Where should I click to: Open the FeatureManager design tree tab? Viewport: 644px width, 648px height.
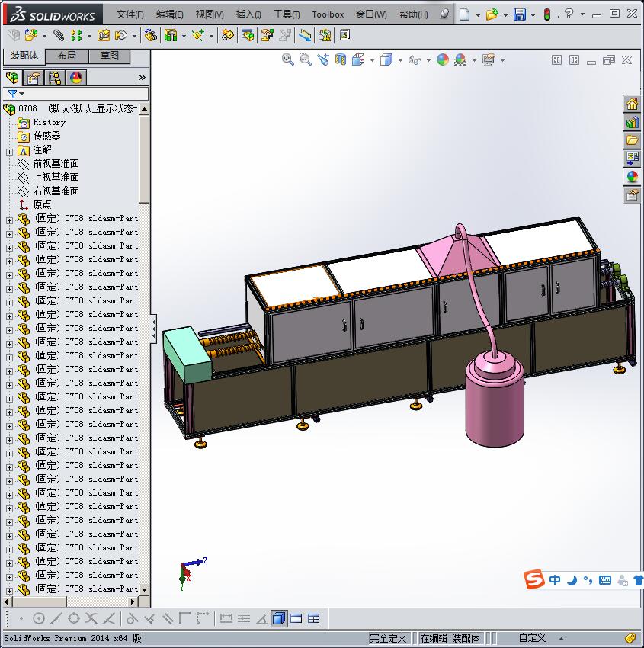[12, 77]
